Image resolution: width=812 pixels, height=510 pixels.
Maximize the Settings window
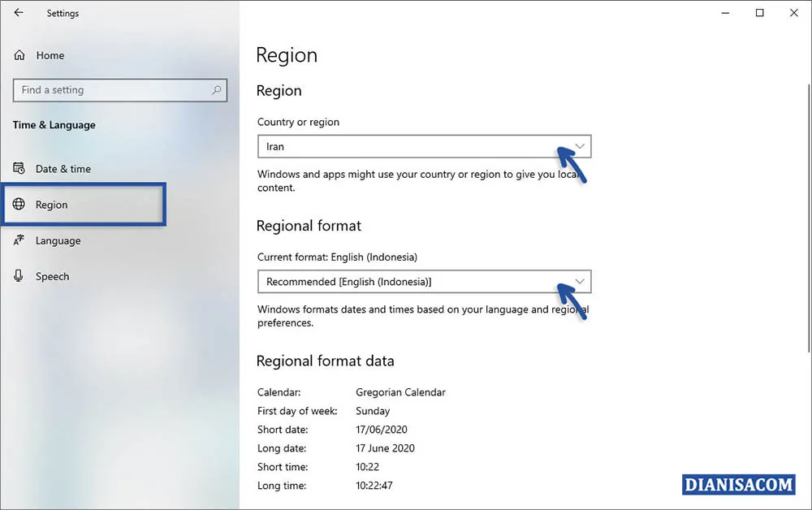759,13
